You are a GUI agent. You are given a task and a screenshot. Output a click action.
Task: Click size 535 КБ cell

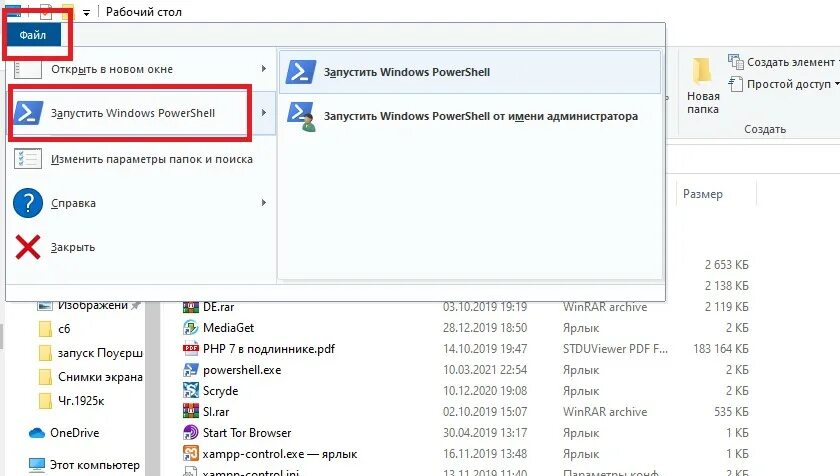[731, 412]
